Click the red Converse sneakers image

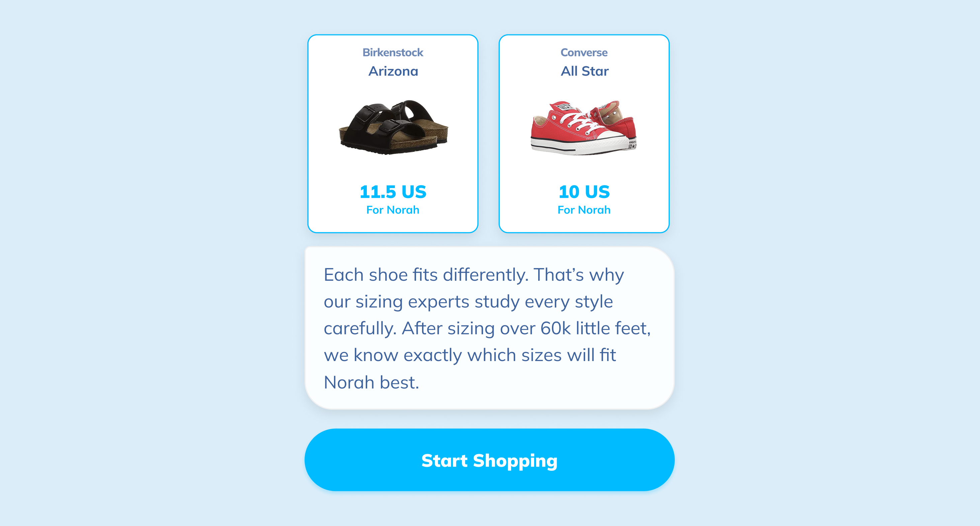[584, 127]
